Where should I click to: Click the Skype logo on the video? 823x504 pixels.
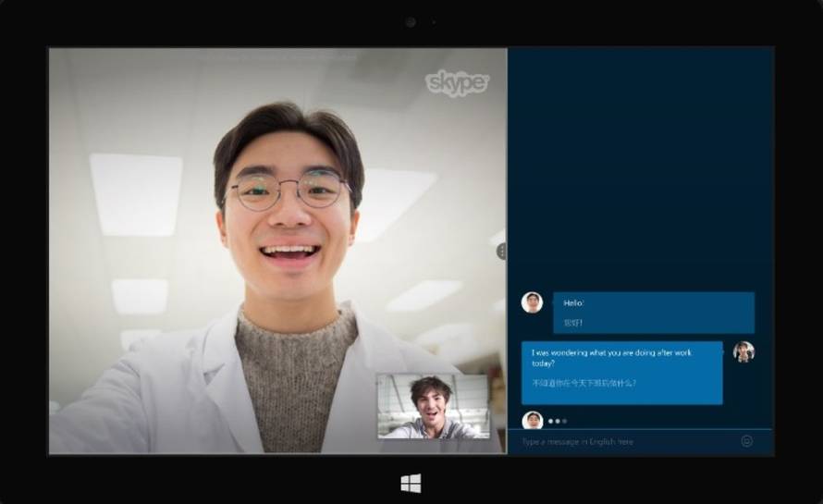click(x=457, y=84)
